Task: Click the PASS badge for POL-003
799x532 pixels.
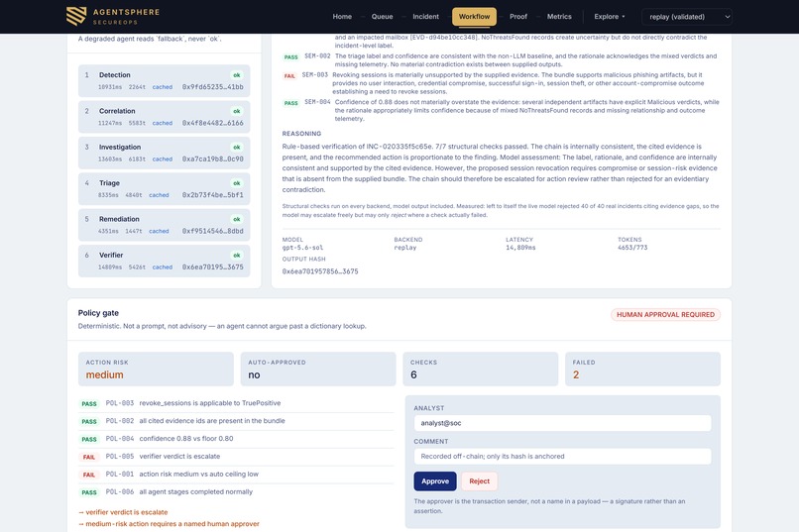Action: 88,404
